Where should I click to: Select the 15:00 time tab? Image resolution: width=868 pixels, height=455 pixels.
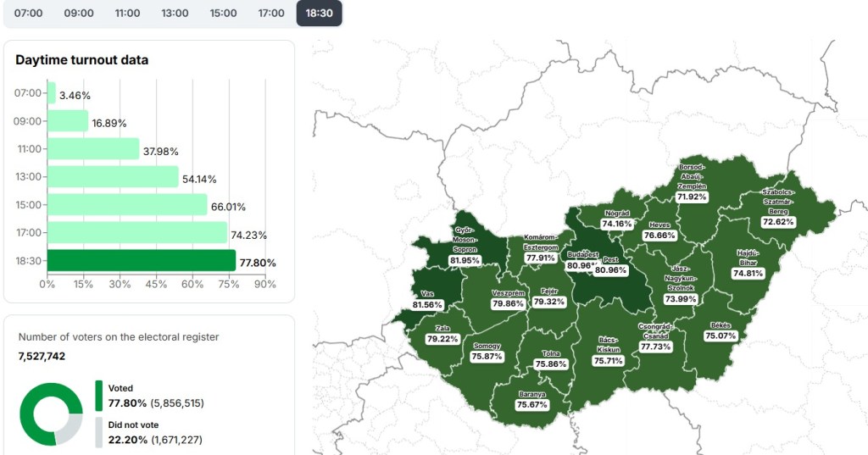pos(224,14)
